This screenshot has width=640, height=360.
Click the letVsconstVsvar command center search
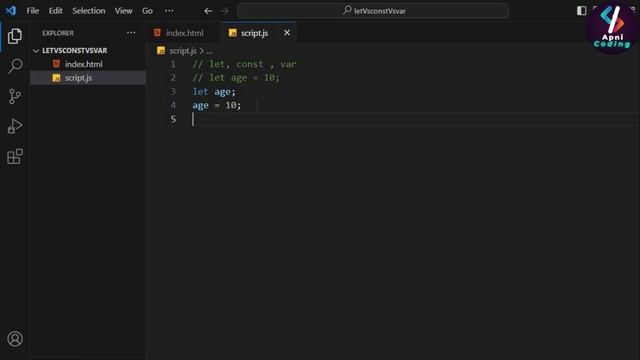coord(373,11)
